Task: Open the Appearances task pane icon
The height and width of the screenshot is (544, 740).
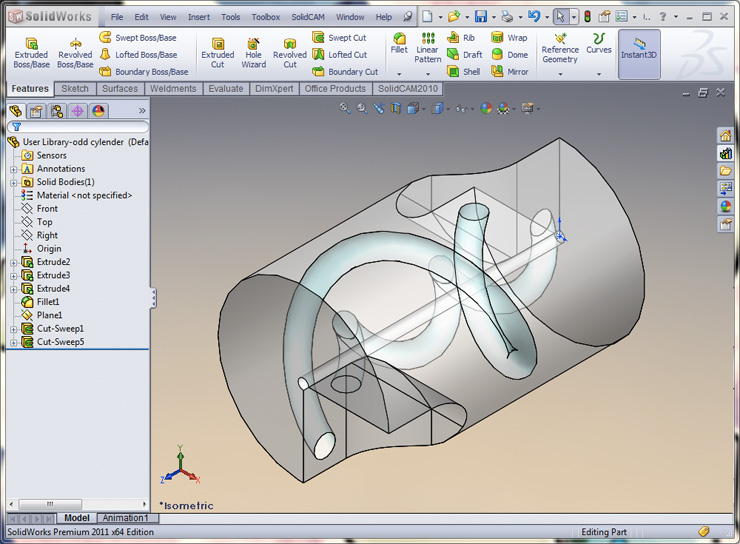Action: [725, 206]
